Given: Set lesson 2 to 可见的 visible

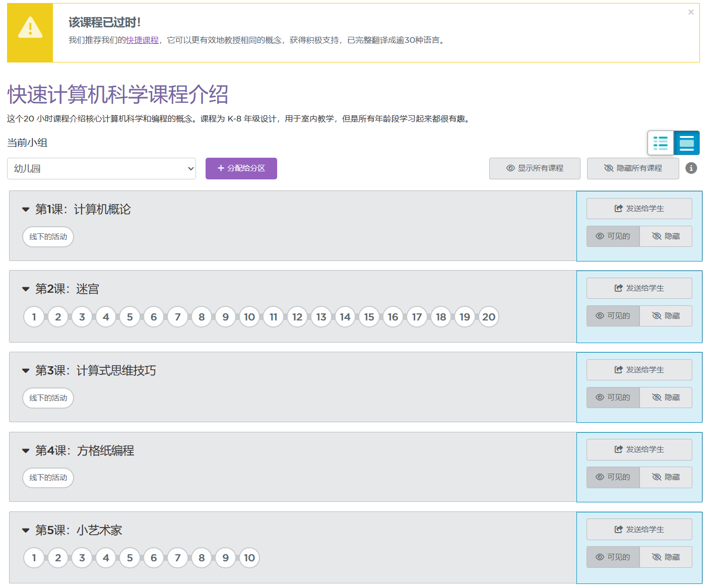Looking at the screenshot, I should [613, 316].
